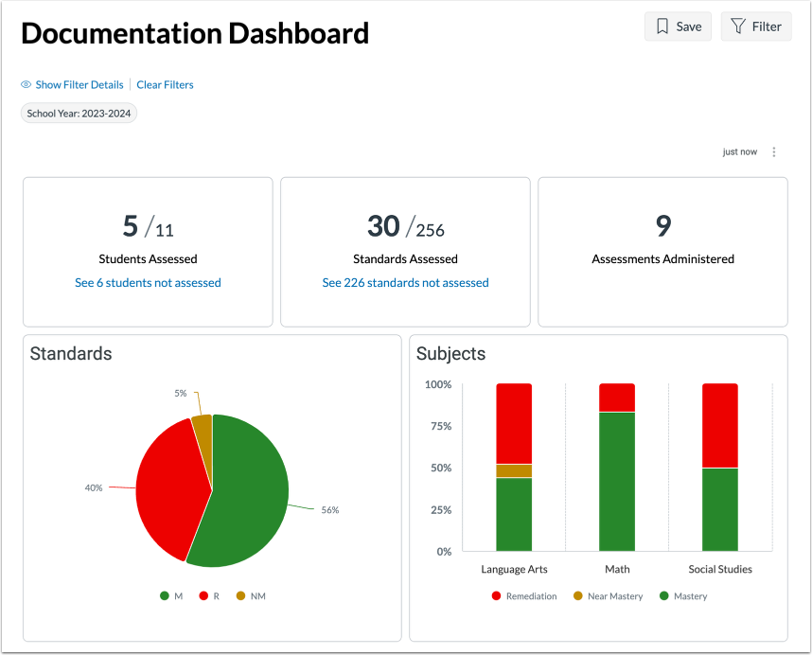The height and width of the screenshot is (655, 812).
Task: Click the Standards chart title
Action: tap(71, 354)
